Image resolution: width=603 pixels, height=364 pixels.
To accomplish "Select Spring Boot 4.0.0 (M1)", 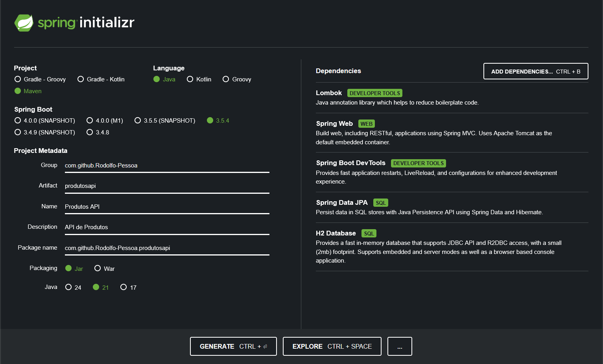I will [105, 120].
